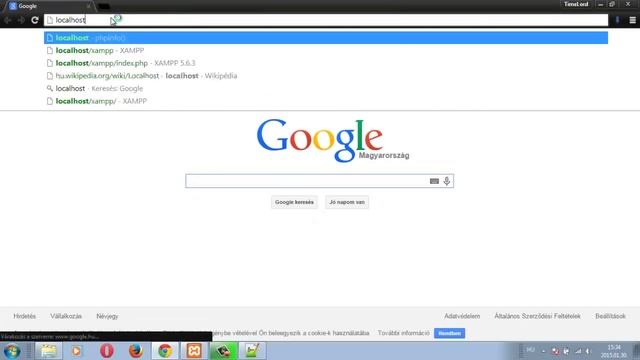Accept cookies with the blue Rendben button
Viewport: 640px width, 360px height.
[449, 333]
